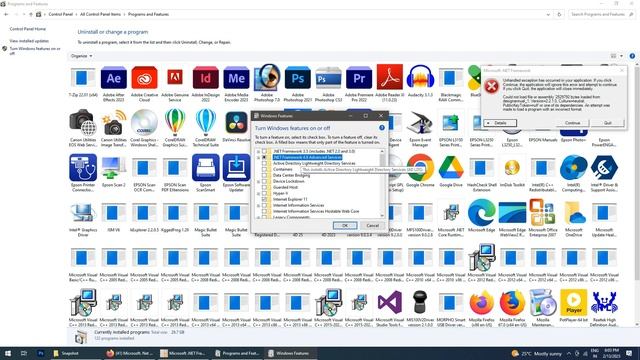Viewport: 640px width, 360px height.
Task: Uncheck the Internet Explorer 11 checkbox
Action: pyautogui.click(x=264, y=199)
